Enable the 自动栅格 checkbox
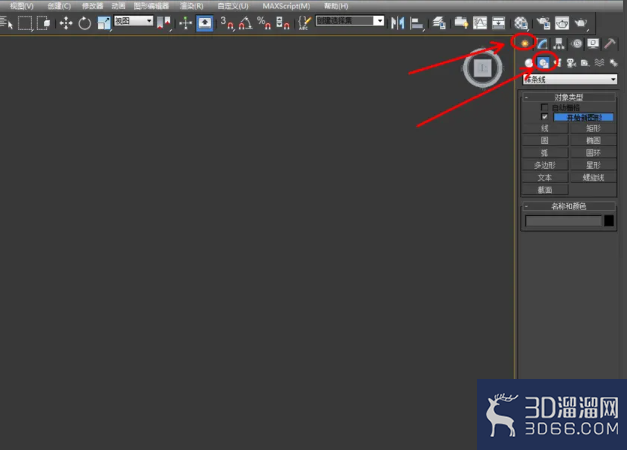The height and width of the screenshot is (450, 627). click(x=544, y=107)
